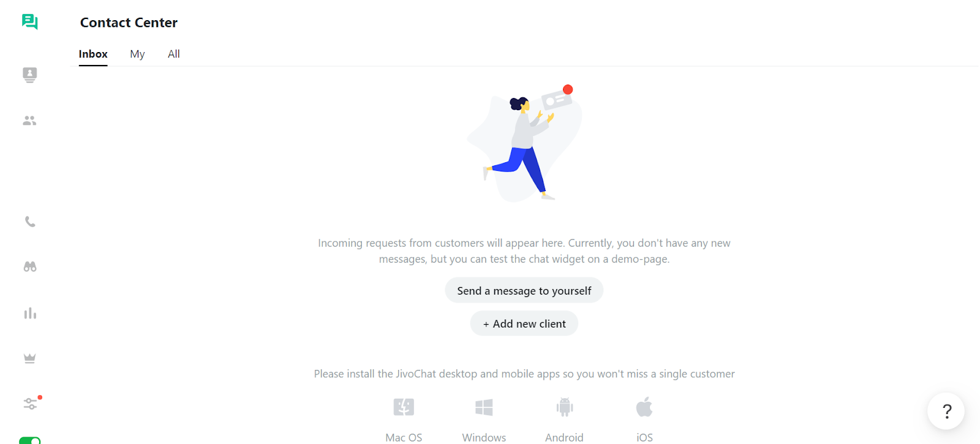The image size is (980, 444).
Task: Open the statistics bar chart icon
Action: [x=29, y=313]
